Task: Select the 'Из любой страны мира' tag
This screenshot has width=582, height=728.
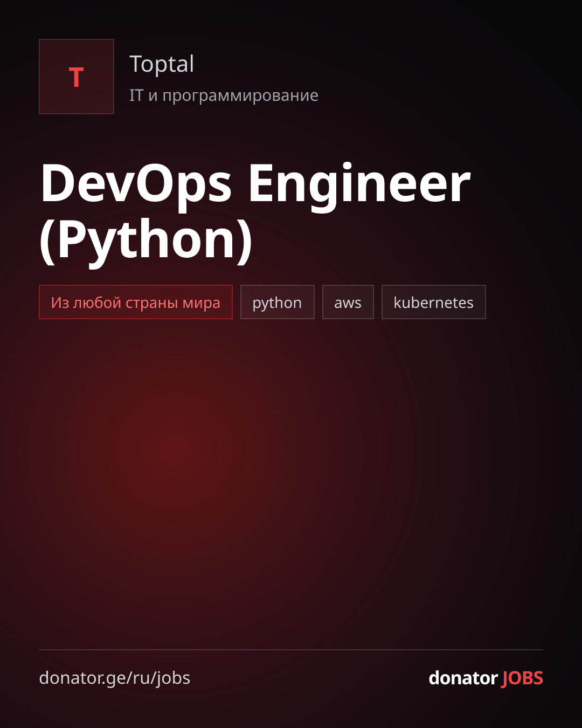Action: coord(136,302)
